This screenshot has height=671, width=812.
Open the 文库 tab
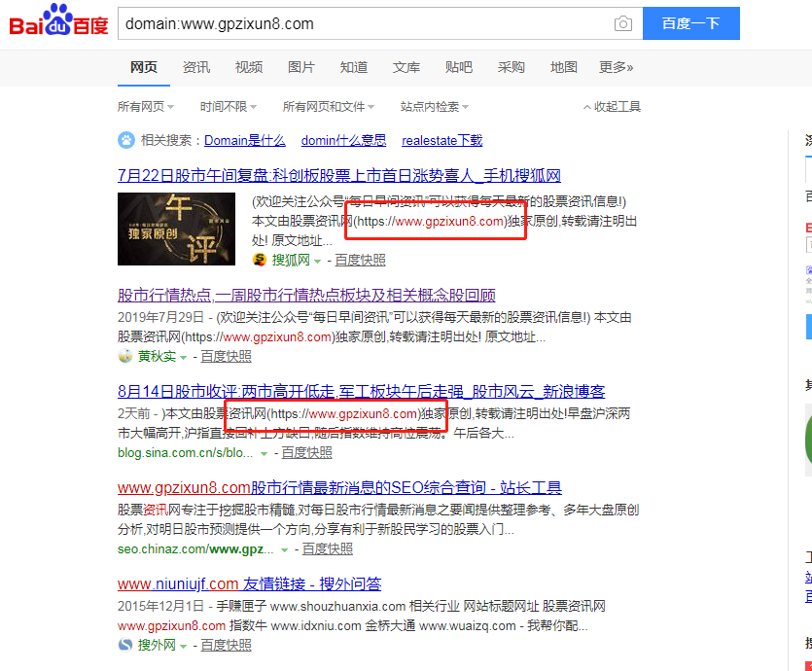406,67
